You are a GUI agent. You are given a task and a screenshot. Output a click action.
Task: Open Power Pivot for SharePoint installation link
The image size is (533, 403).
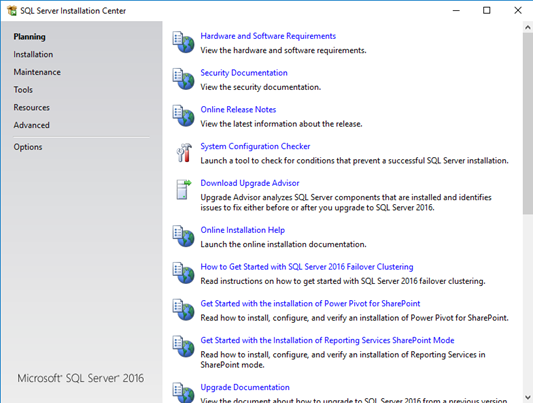[x=310, y=303]
